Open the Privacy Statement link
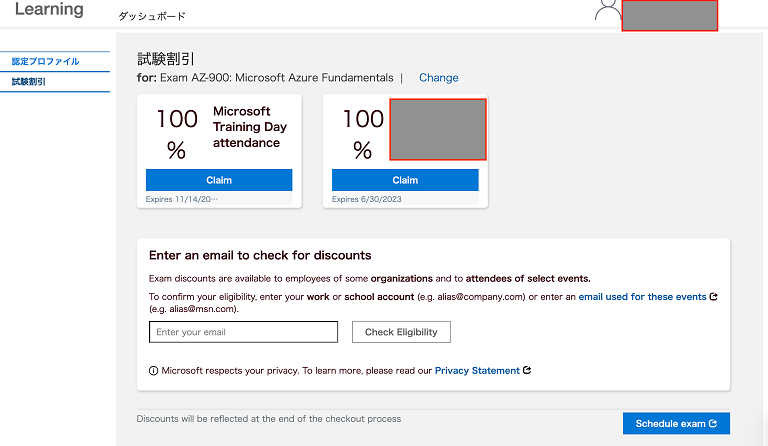 tap(477, 370)
